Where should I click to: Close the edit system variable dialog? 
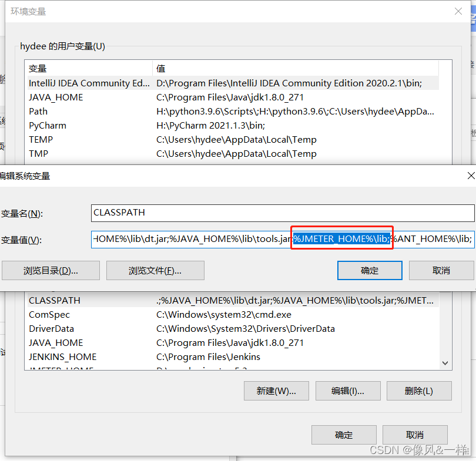click(471, 176)
